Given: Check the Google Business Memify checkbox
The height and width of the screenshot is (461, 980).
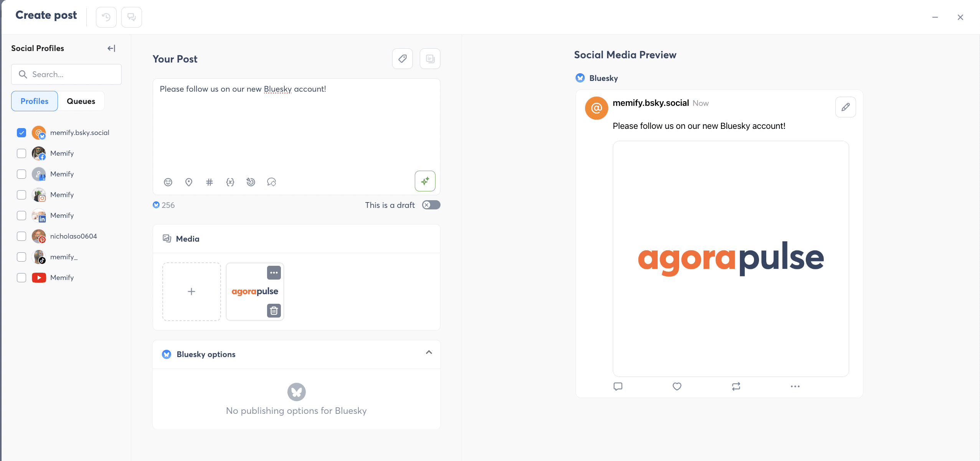Looking at the screenshot, I should tap(21, 174).
